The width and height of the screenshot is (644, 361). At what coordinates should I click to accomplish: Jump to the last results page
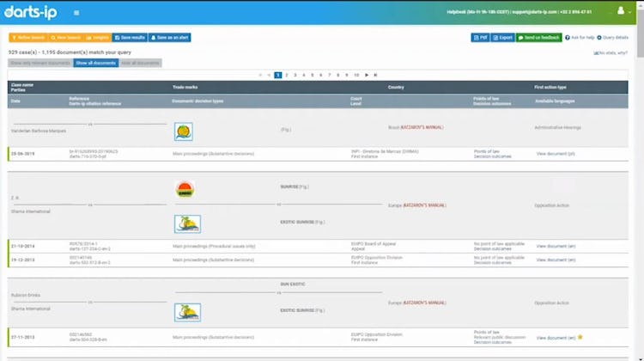pyautogui.click(x=375, y=76)
